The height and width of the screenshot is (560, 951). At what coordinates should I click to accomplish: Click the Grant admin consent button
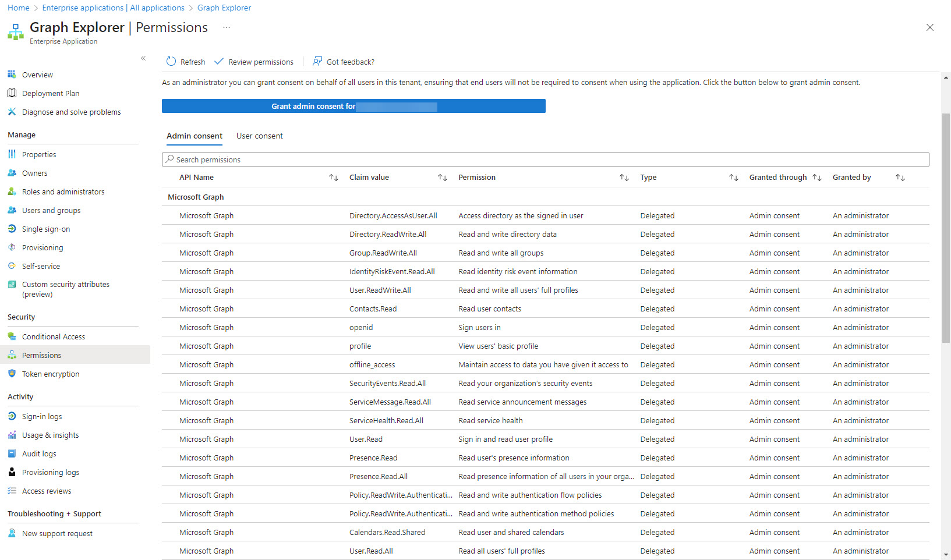coord(353,106)
